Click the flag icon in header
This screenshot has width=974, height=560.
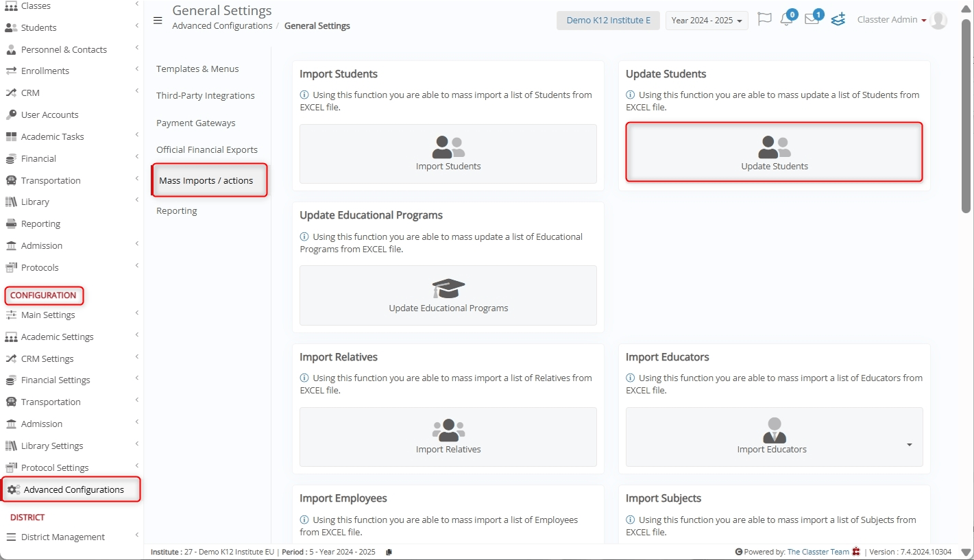764,20
